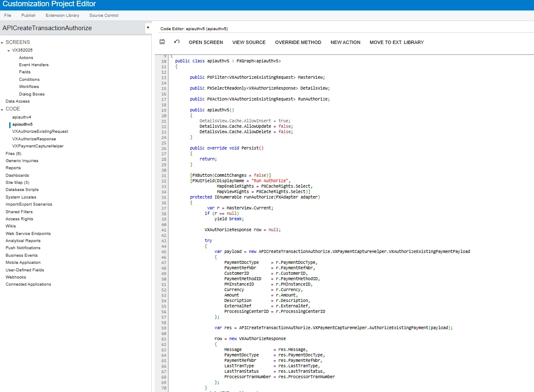Select Workflows under VX352025
The width and height of the screenshot is (534, 392).
pos(29,87)
